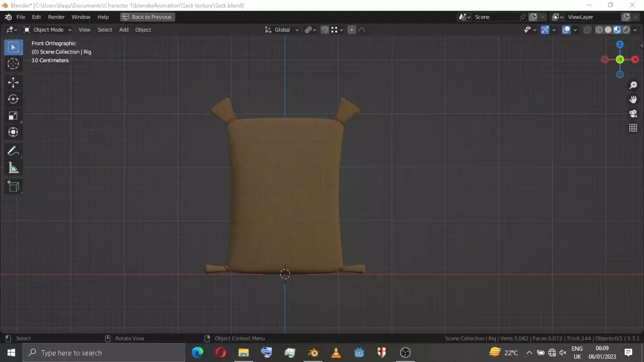Open the Object menu

143,29
